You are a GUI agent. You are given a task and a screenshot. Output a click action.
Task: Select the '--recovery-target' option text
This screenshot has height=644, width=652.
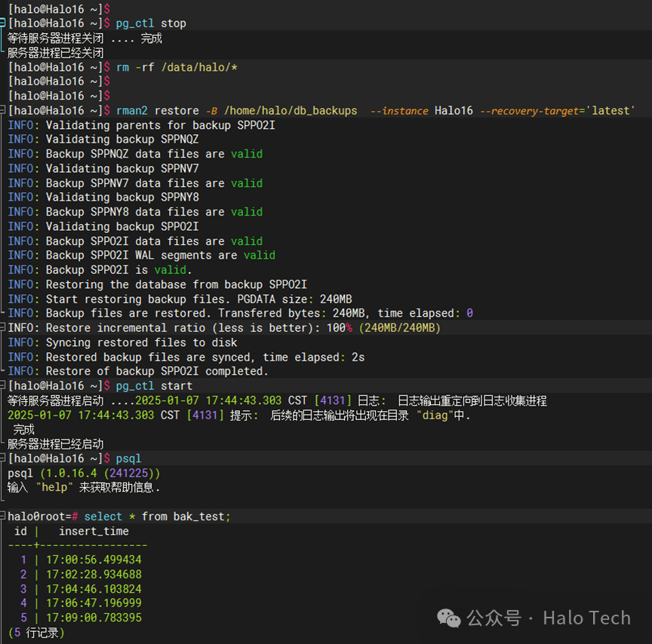tap(530, 111)
